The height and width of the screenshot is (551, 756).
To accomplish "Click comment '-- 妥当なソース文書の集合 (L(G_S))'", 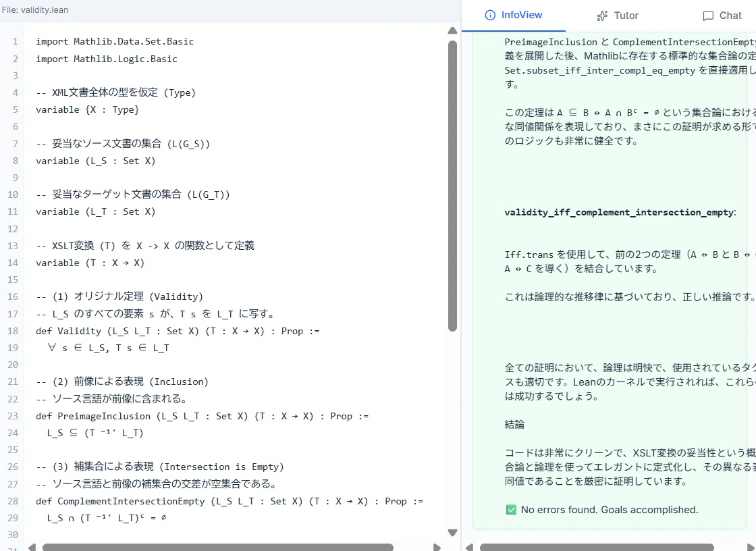I will [x=123, y=143].
